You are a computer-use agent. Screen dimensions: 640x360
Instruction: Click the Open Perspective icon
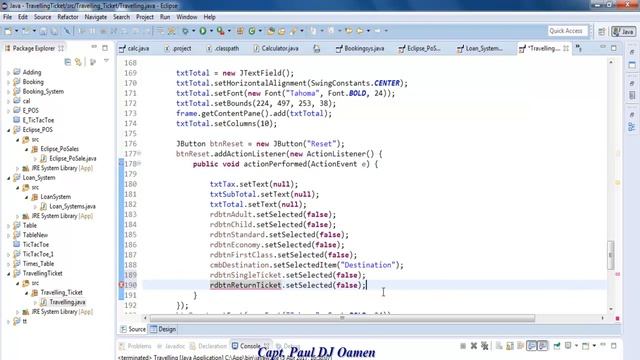[x=602, y=31]
